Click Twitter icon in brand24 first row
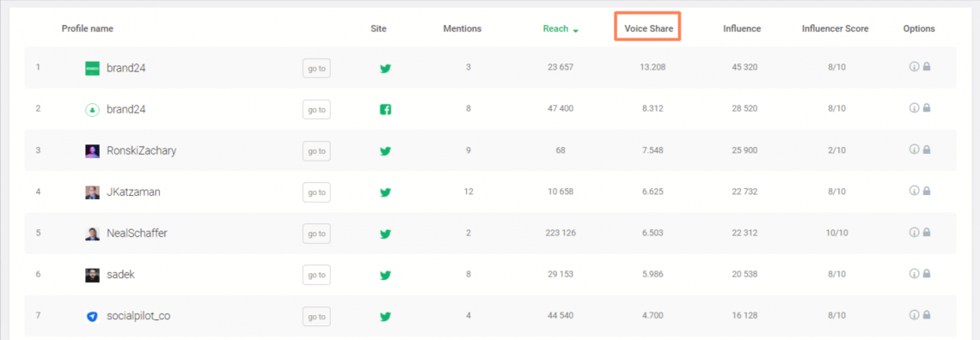 pyautogui.click(x=386, y=68)
